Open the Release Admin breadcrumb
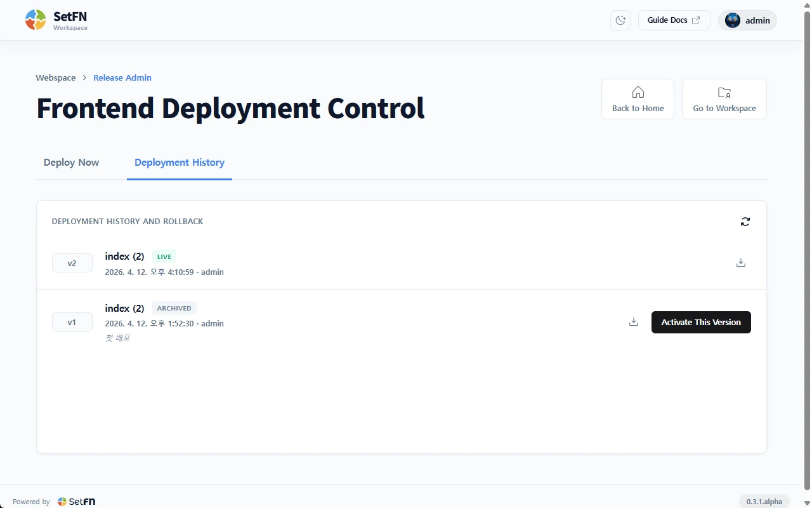812x508 pixels. tap(122, 77)
